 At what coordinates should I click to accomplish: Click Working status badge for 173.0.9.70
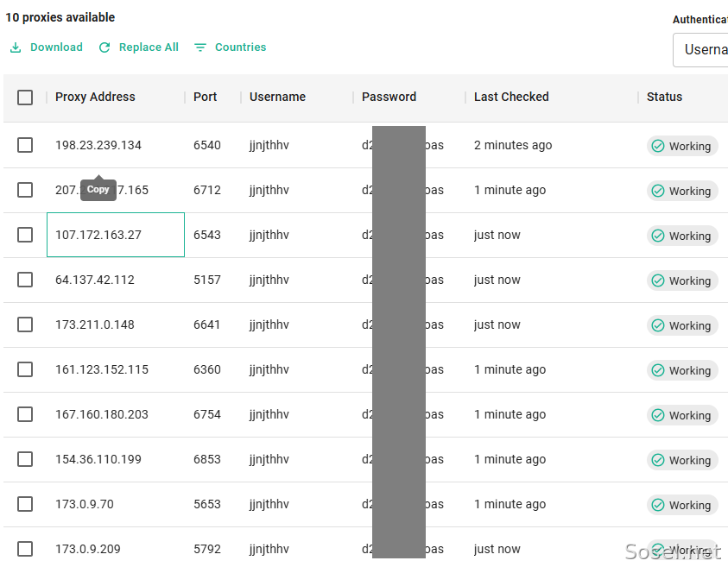click(682, 505)
